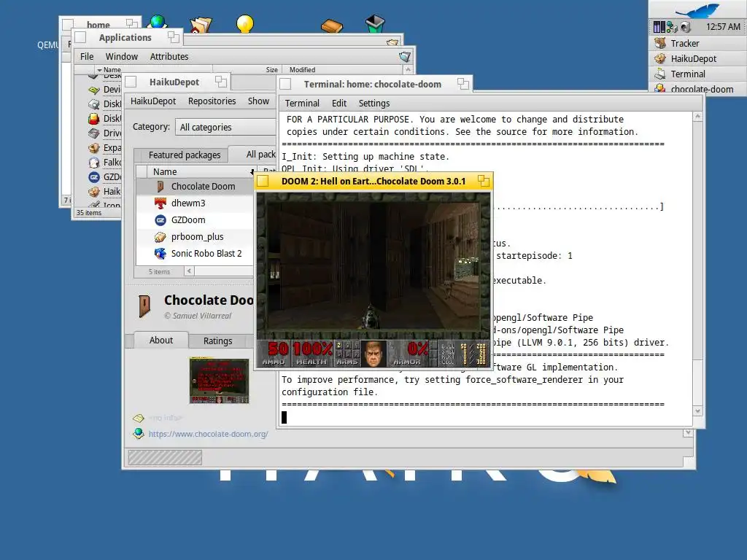Click left arrow of package list scrollbar
The height and width of the screenshot is (560, 747).
[x=189, y=271]
